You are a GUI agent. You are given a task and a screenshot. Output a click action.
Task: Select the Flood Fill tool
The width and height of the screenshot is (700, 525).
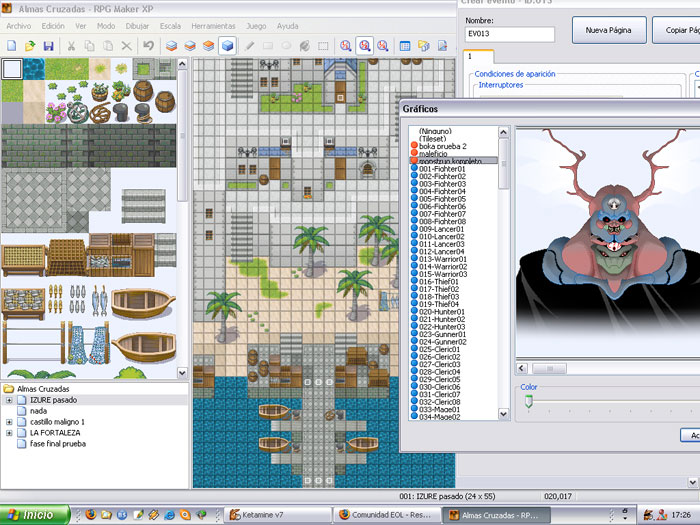[x=305, y=46]
